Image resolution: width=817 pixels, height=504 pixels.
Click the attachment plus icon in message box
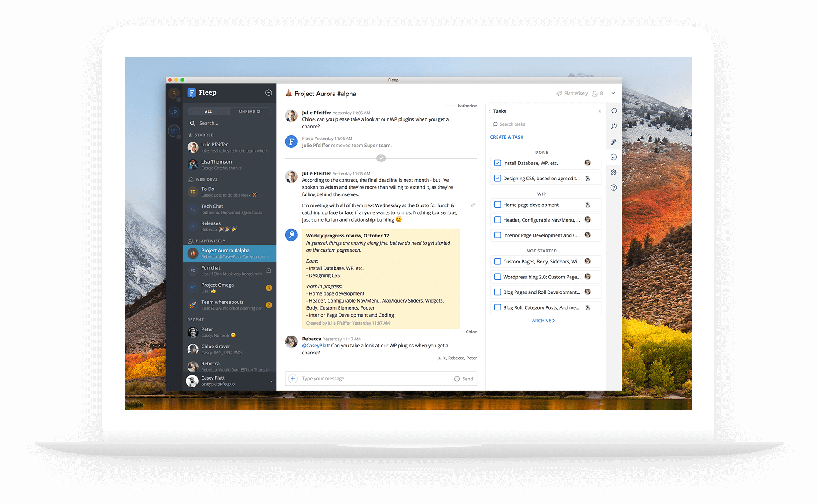[293, 379]
